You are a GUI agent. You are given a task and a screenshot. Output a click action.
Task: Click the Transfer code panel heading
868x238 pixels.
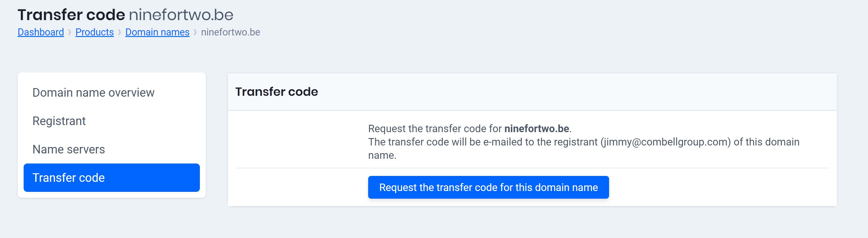277,91
